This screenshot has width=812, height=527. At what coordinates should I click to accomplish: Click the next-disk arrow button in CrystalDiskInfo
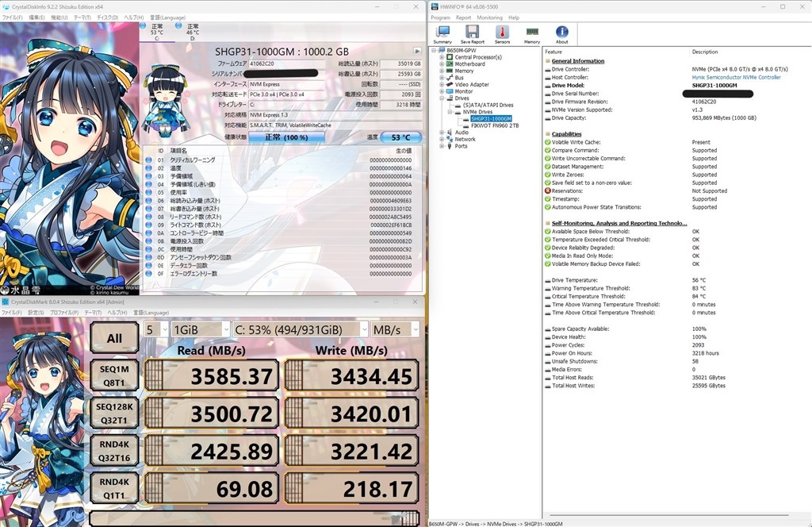tap(417, 52)
